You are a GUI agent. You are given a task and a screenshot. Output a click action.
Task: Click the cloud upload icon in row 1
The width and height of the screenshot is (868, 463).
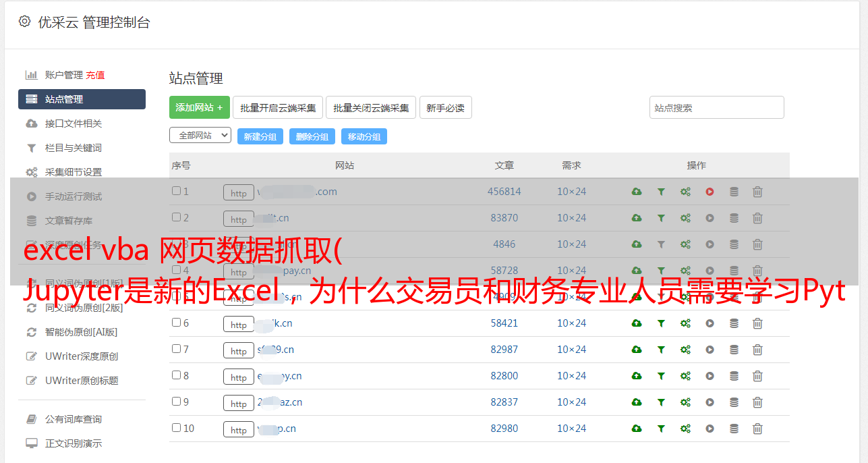pos(636,192)
